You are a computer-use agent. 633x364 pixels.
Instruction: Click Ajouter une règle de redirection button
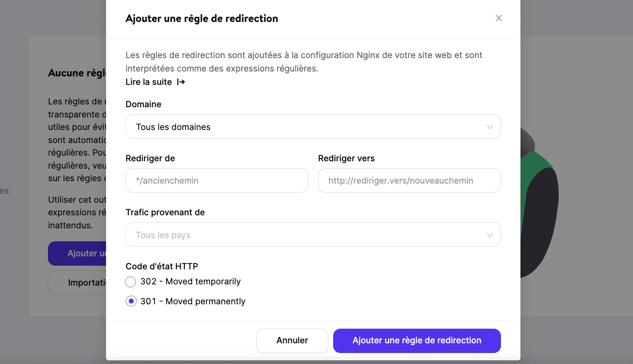tap(417, 340)
